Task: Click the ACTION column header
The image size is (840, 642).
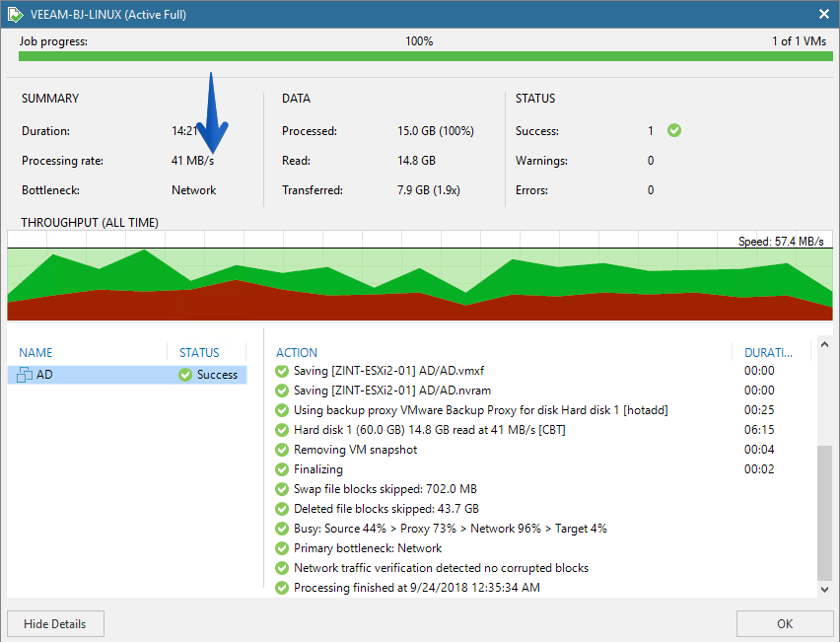Action: (296, 353)
